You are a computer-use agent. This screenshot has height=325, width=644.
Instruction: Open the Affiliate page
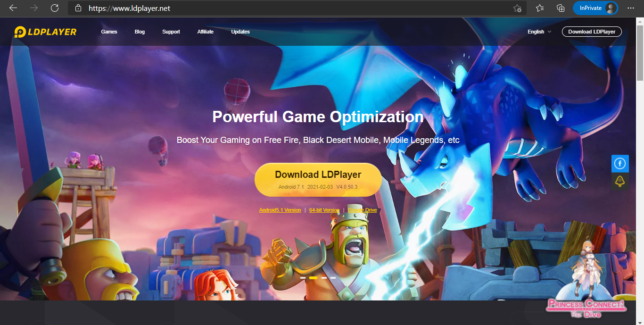click(x=206, y=32)
